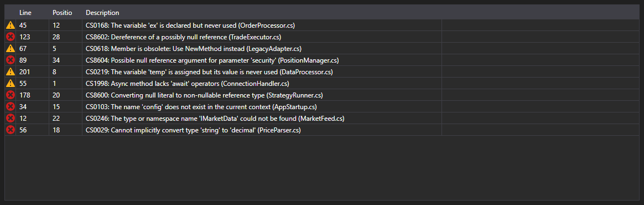Click line number 45 cell

coord(33,25)
